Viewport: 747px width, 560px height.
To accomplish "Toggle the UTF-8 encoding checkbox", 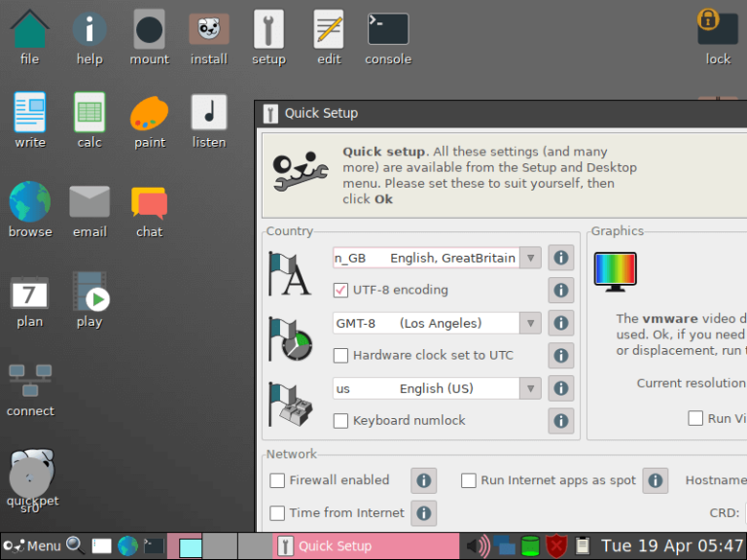I will click(x=340, y=290).
